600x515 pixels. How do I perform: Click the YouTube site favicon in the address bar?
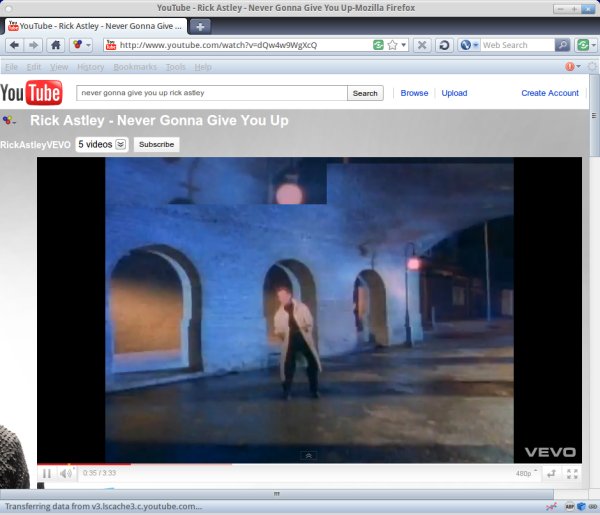[111, 45]
